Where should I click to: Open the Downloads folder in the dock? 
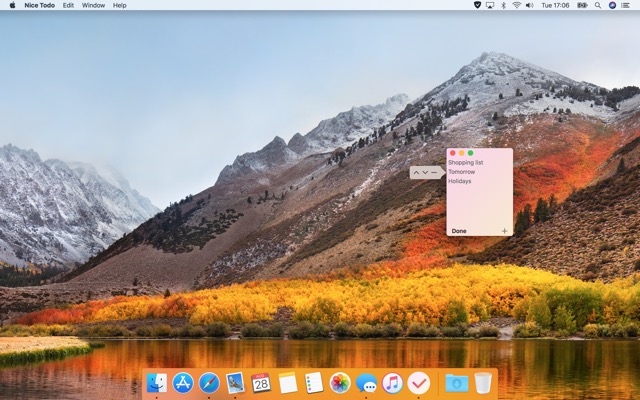pyautogui.click(x=456, y=383)
